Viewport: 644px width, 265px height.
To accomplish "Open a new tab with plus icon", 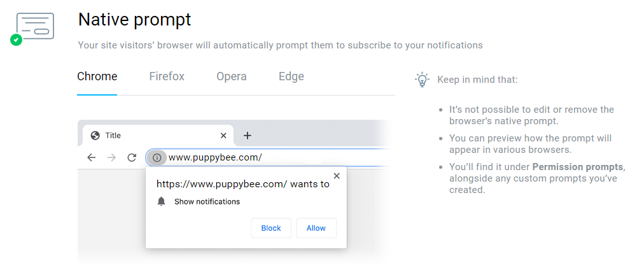I will tap(248, 136).
